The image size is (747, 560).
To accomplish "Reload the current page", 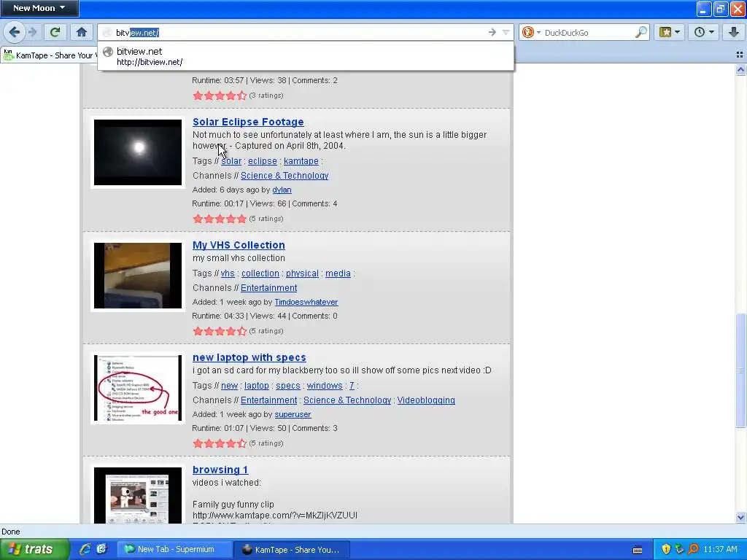I will click(x=55, y=32).
